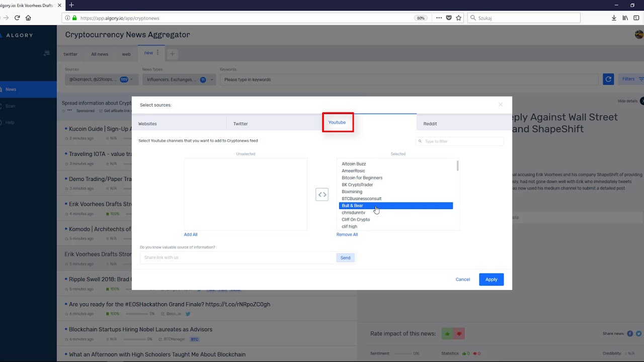Open the #EOSHackathon Grand Finale news item

[x=170, y=304]
